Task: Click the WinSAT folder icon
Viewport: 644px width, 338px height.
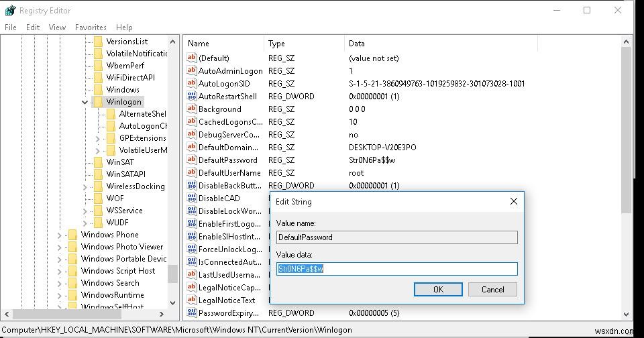Action: pyautogui.click(x=98, y=162)
